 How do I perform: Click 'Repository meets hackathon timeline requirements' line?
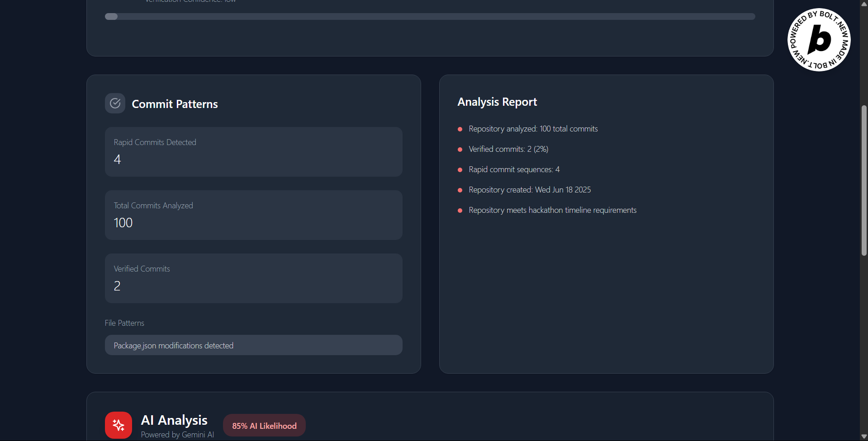tap(552, 210)
